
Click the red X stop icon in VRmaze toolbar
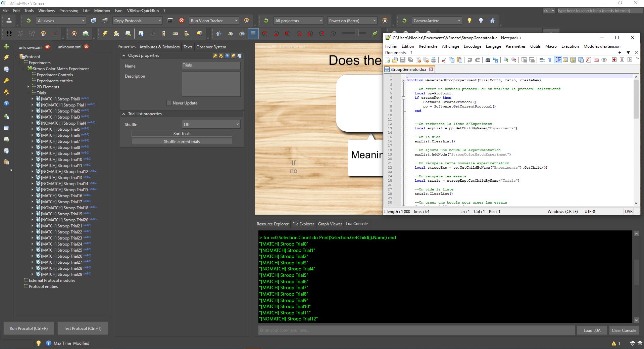pos(182,20)
